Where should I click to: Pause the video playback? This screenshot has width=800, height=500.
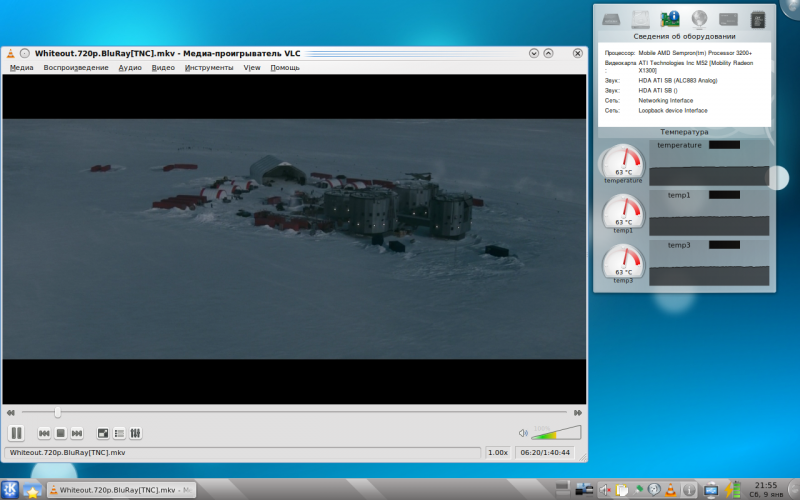[16, 433]
